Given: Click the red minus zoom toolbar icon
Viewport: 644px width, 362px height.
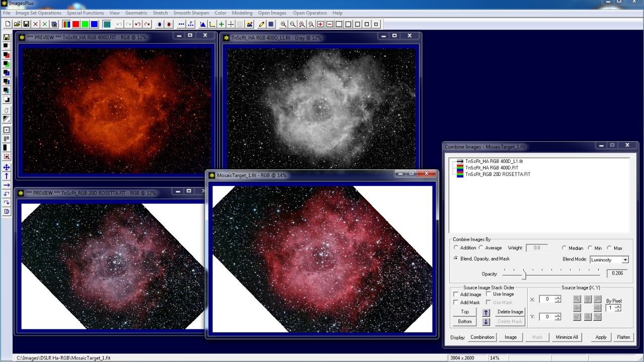Looking at the screenshot, I should pos(330,24).
